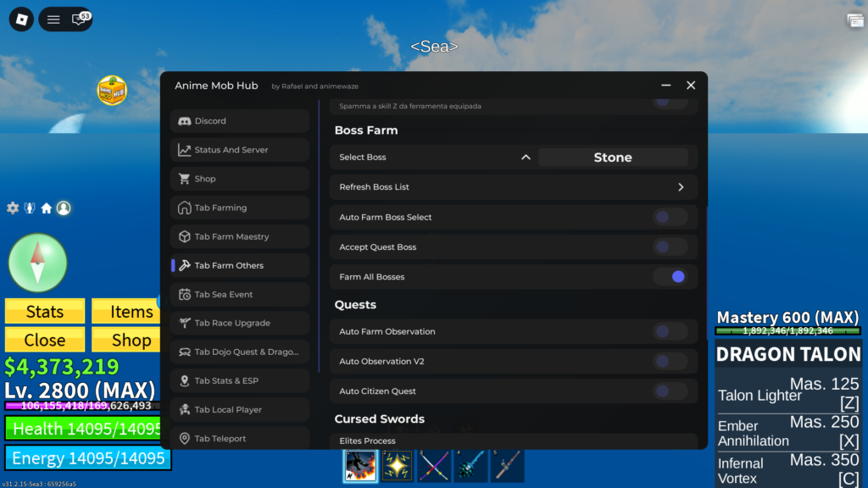Click the Mastery progress bar

(x=787, y=331)
